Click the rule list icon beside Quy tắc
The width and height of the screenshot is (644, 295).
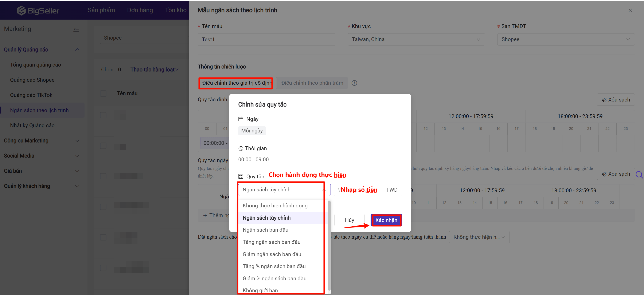point(241,176)
